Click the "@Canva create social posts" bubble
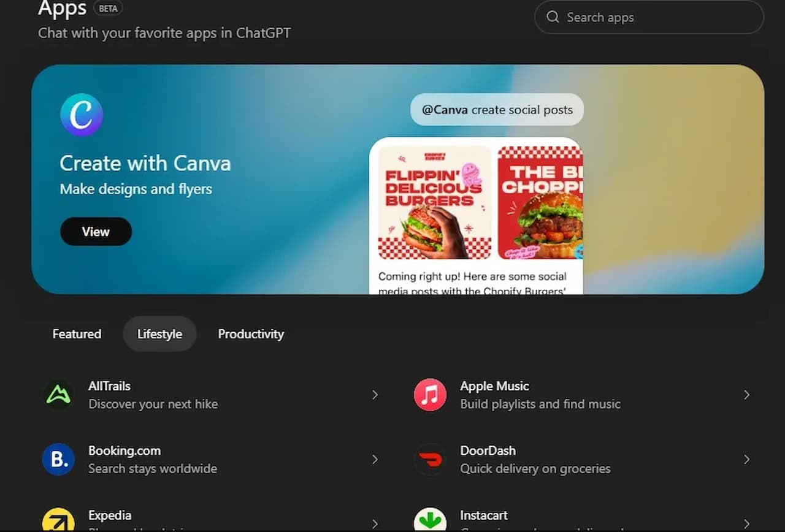 tap(497, 110)
